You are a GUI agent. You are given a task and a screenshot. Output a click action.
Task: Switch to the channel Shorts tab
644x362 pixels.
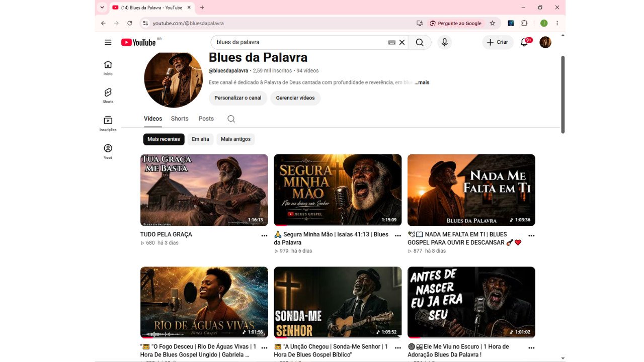(180, 119)
